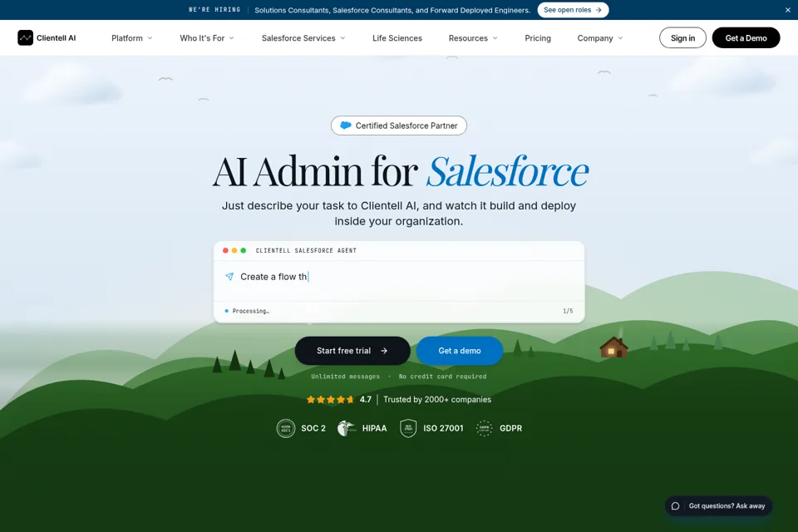Image resolution: width=798 pixels, height=532 pixels.
Task: Click the cabin house illustration
Action: tap(613, 347)
